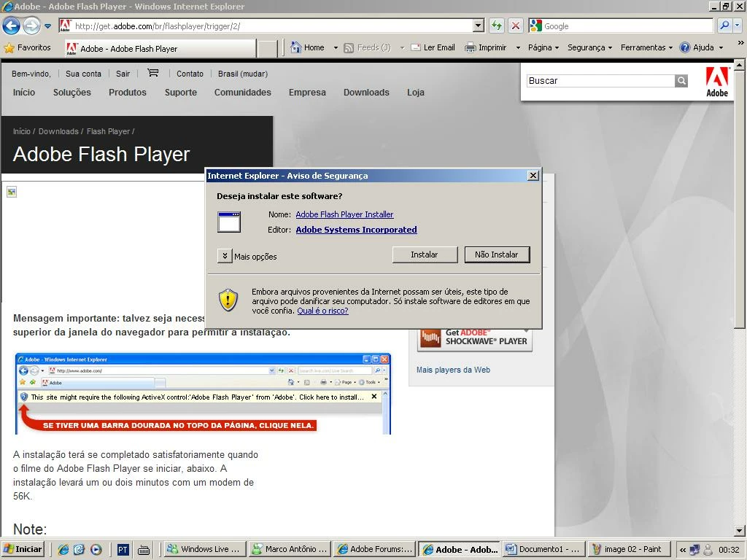The height and width of the screenshot is (560, 747).
Task: Open the Soluções navigation item
Action: pyautogui.click(x=72, y=93)
